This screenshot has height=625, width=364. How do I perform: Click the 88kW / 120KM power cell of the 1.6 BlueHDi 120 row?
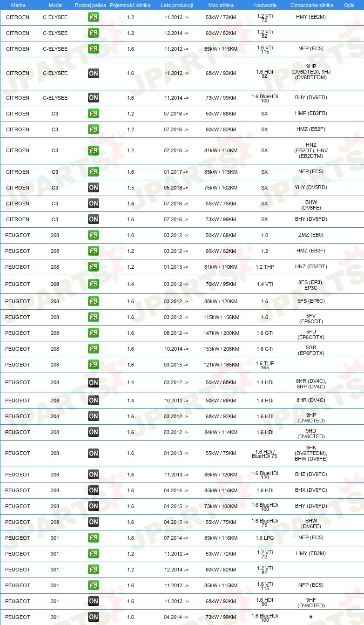coord(221,475)
